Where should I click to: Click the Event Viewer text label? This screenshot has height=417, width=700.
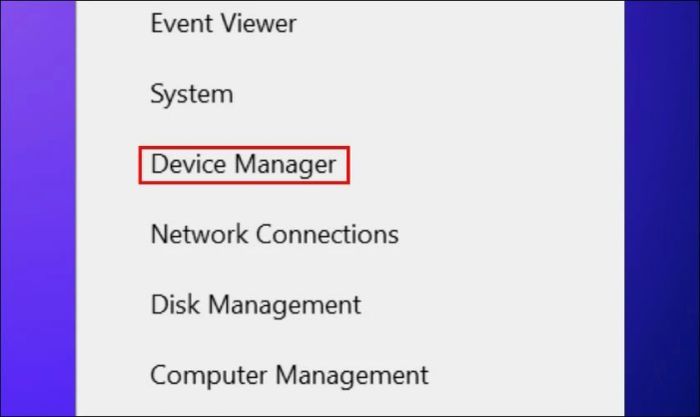click(x=223, y=23)
